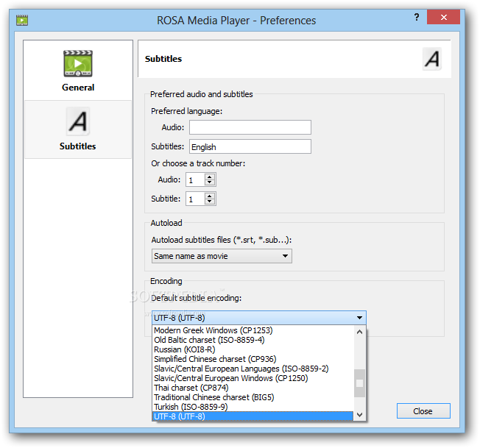Viewport: 480px width, 448px height.
Task: Collapse the default subtitle encoding dropdown
Action: tap(259, 318)
